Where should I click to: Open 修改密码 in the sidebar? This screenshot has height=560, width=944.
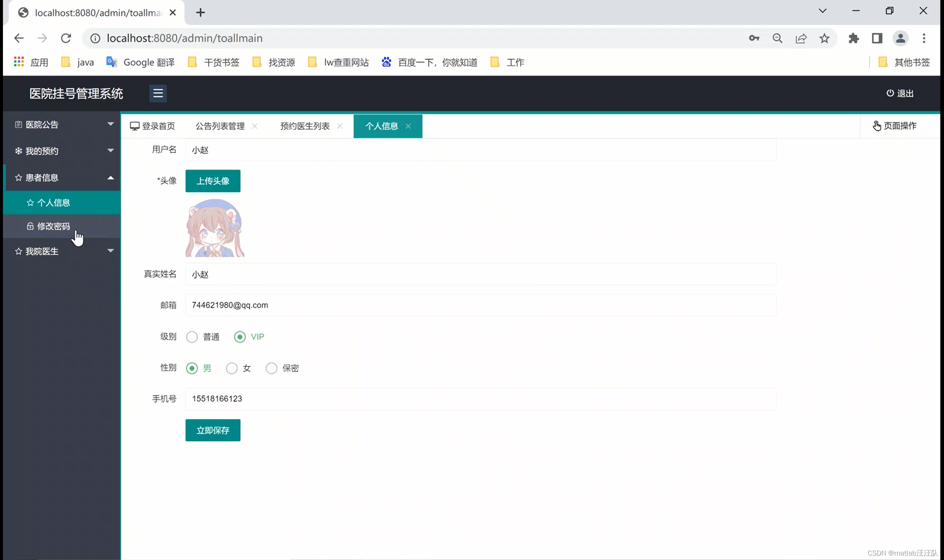point(53,226)
